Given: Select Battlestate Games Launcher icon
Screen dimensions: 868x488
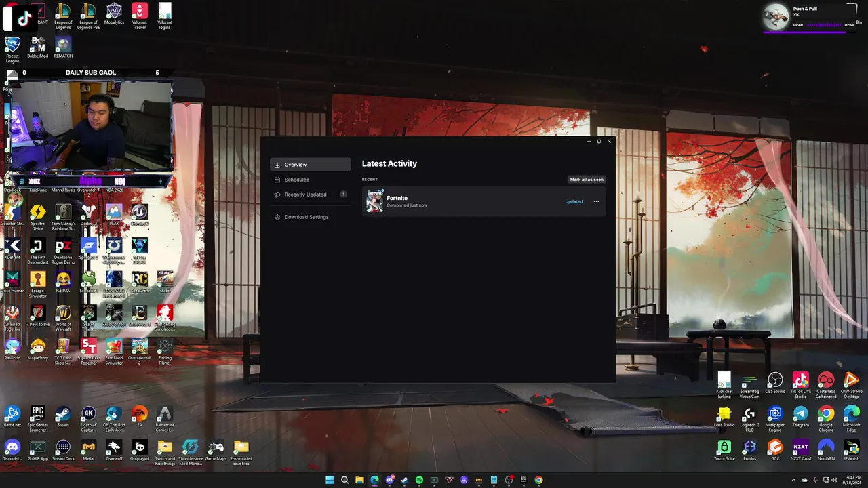Looking at the screenshot, I should 165,418.
